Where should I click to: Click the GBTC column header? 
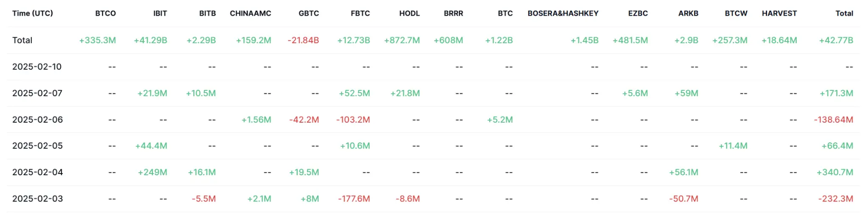click(309, 14)
